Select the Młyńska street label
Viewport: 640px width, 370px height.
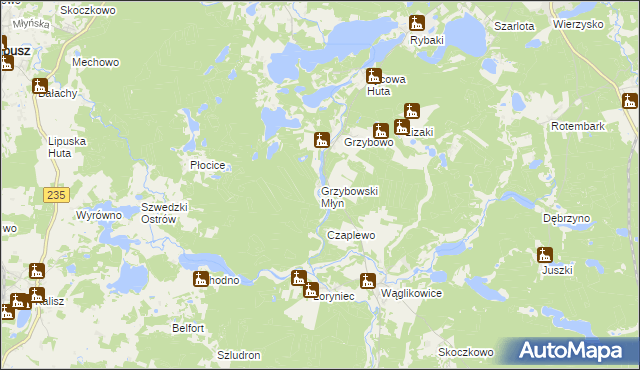coord(31,24)
